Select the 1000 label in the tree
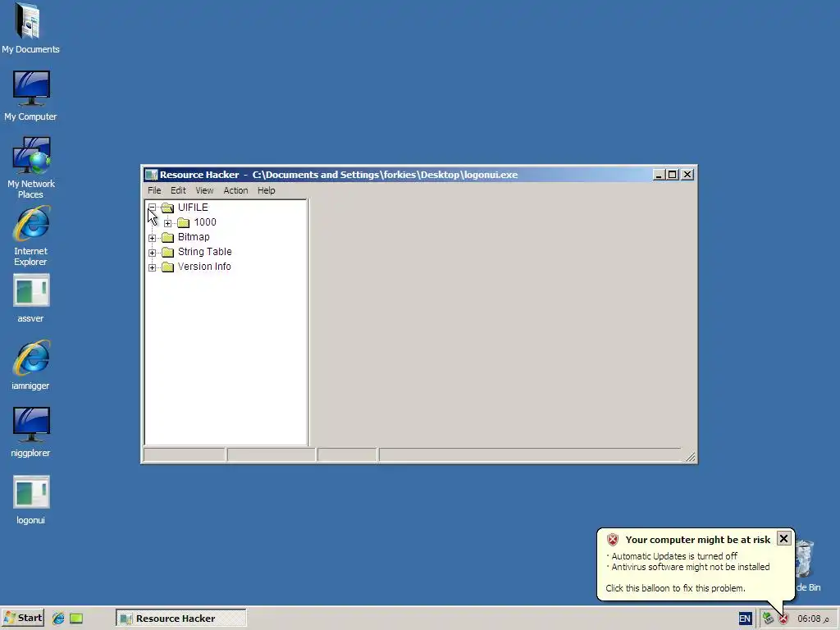 click(x=205, y=222)
